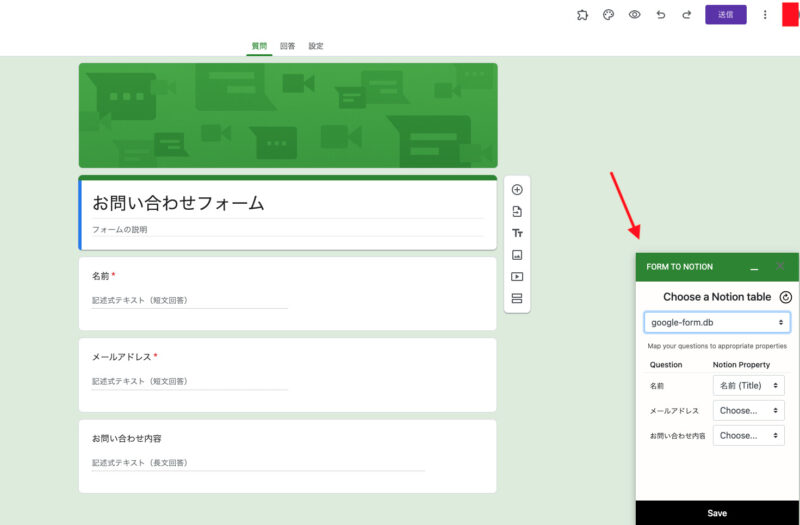Switch to the 回答 tab
Screen dimensions: 800x525
[287, 46]
